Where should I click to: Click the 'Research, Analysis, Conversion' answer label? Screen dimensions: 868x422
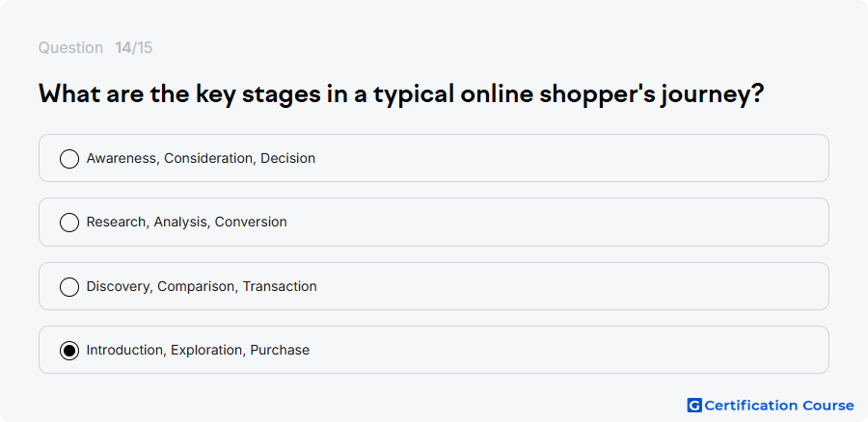click(186, 222)
